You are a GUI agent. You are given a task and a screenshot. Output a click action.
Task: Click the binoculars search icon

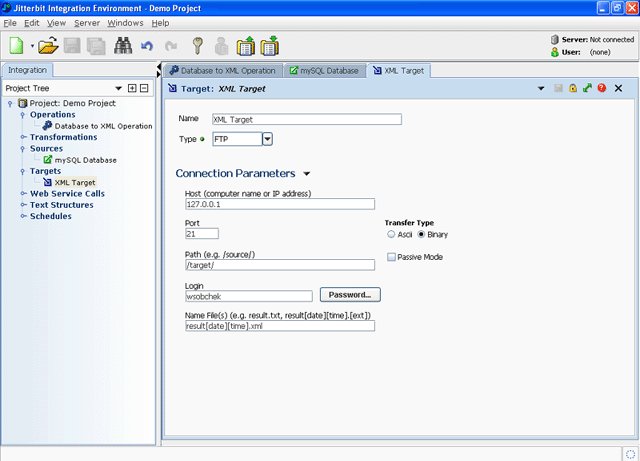tap(123, 46)
